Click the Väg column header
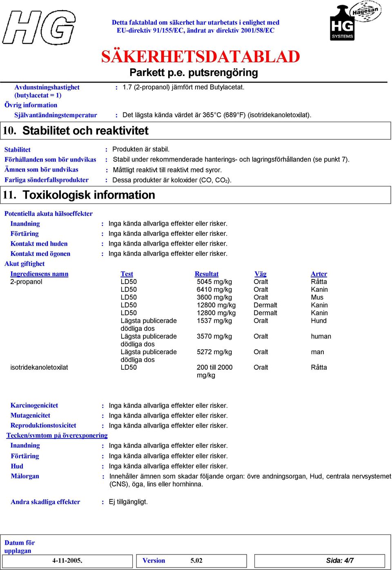 [261, 274]
